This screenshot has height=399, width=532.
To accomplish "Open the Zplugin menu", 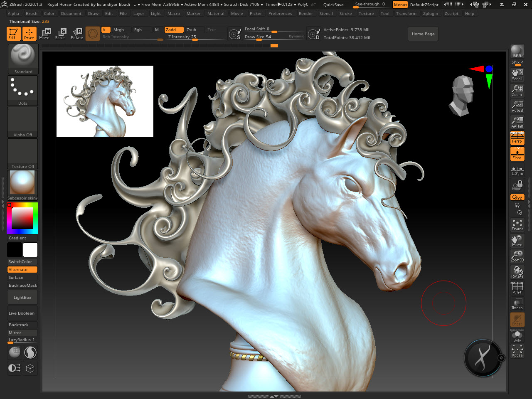I will (430, 14).
